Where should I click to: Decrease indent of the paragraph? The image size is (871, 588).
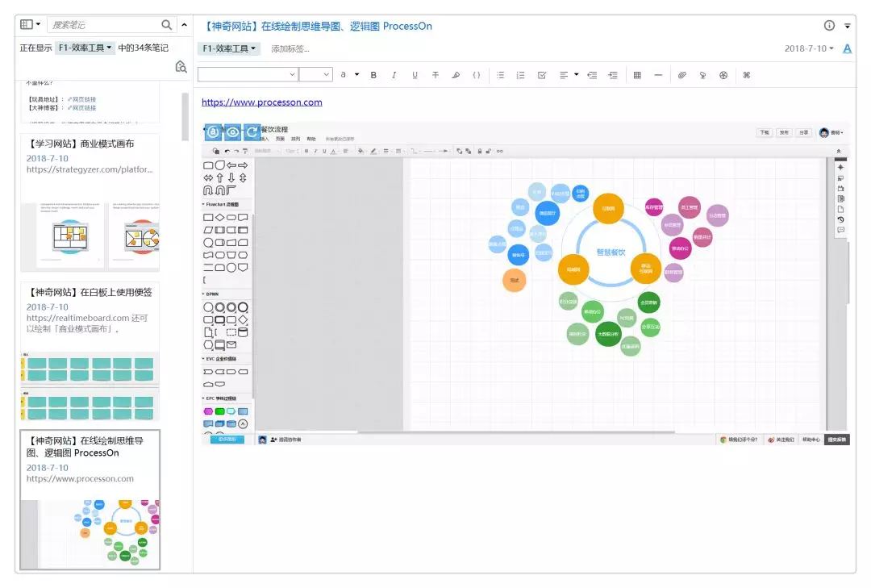pos(592,75)
